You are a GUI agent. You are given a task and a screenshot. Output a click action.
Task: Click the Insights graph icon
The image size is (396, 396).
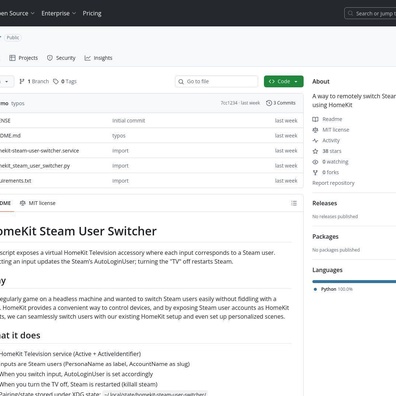(x=87, y=58)
